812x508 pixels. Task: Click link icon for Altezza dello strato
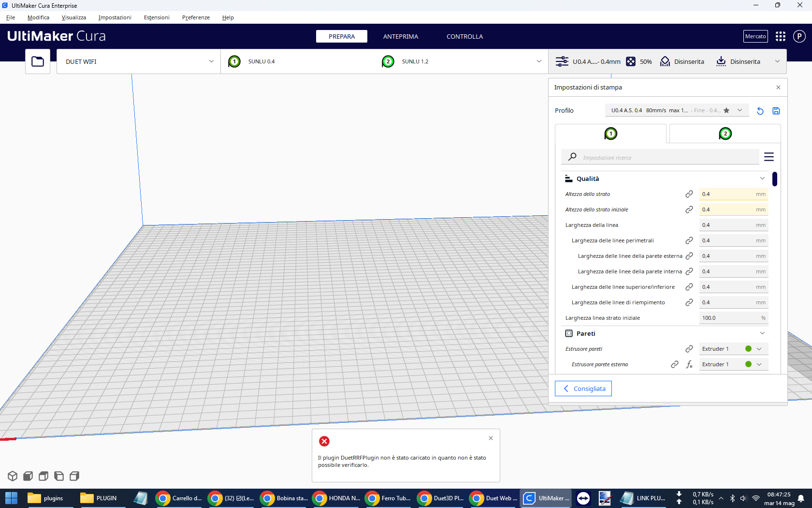pos(689,194)
